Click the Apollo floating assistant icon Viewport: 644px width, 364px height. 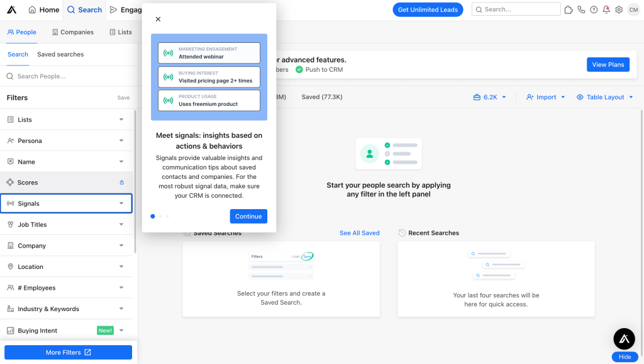click(x=625, y=339)
